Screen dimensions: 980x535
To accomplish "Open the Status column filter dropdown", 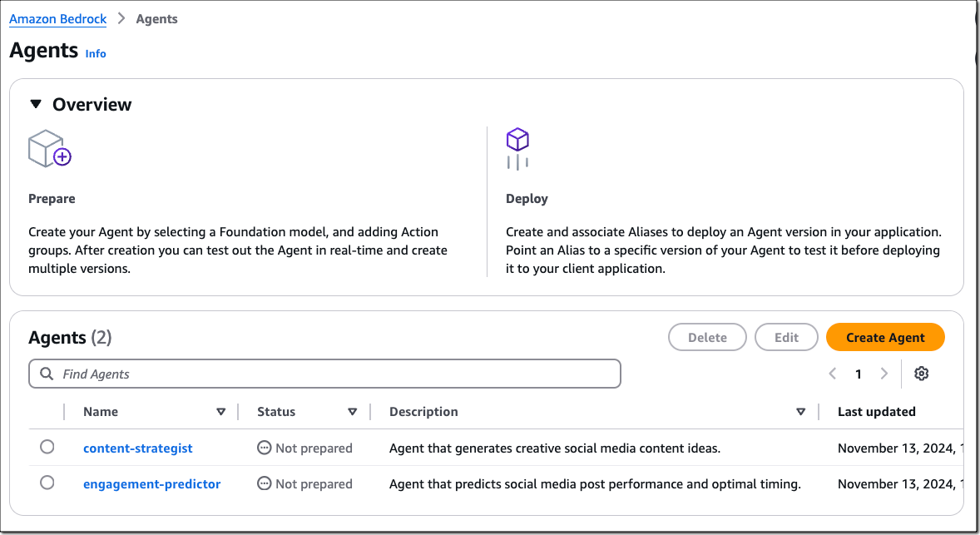I will pos(353,411).
